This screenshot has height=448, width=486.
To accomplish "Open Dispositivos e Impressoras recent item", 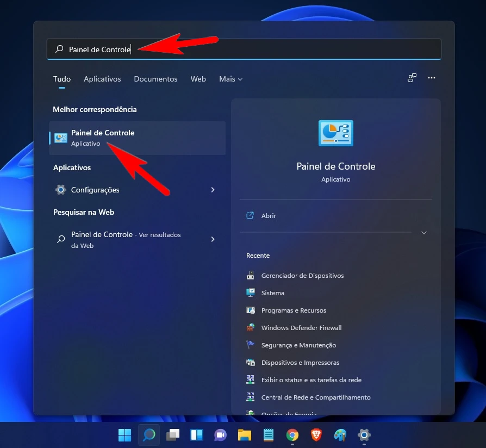I will tap(300, 363).
